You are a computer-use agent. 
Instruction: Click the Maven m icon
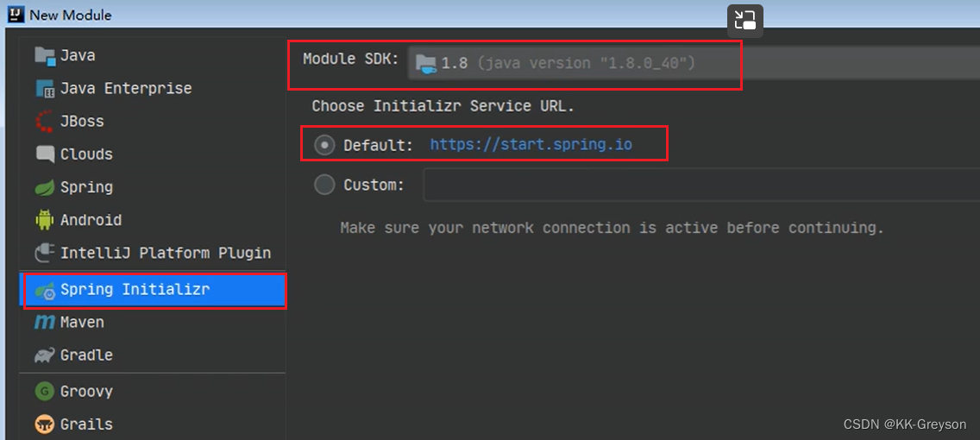tap(45, 323)
